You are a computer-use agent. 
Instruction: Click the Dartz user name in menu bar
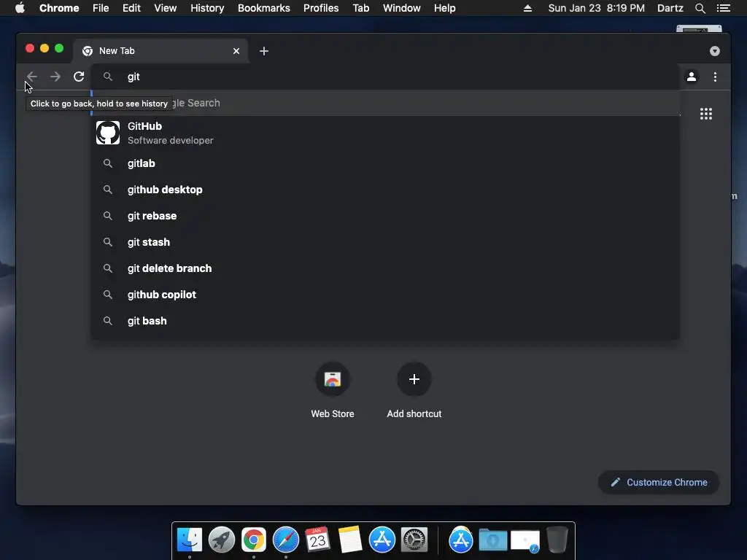670,8
